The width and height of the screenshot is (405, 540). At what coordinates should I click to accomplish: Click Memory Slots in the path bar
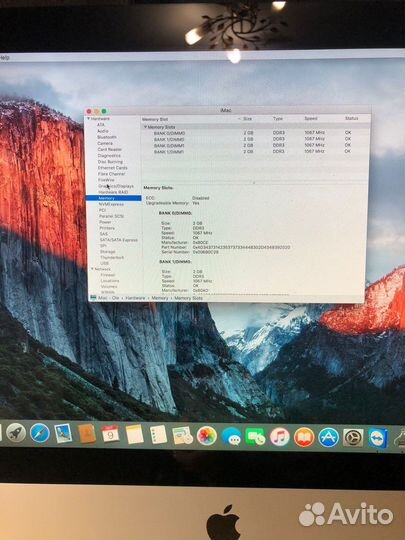pyautogui.click(x=188, y=298)
